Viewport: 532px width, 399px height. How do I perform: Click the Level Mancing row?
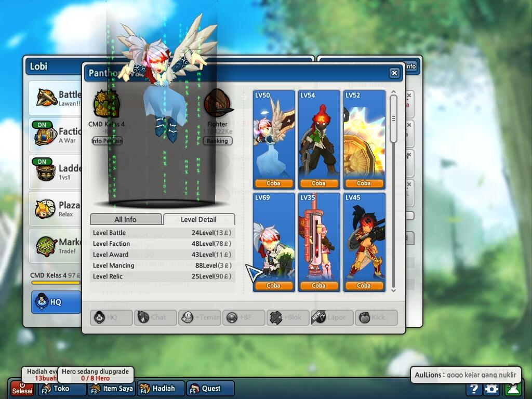click(163, 265)
